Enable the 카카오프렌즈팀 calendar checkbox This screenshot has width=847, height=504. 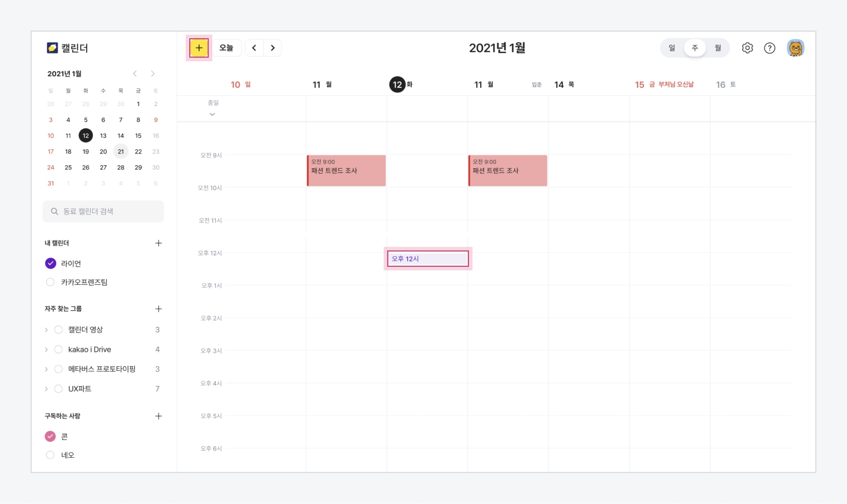[x=51, y=282]
